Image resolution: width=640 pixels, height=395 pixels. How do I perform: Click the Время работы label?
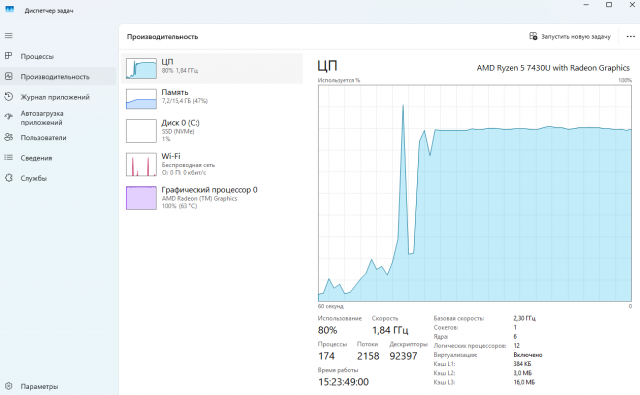tap(338, 370)
